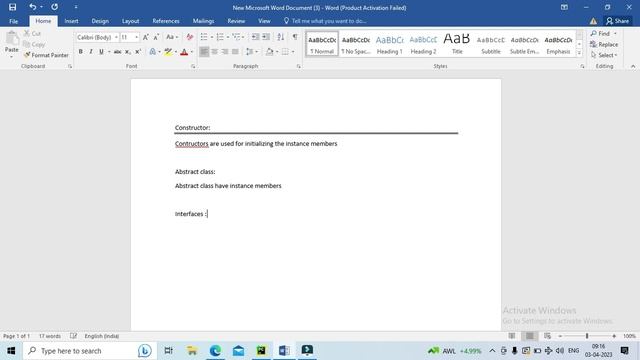
Task: Switch to Web Layout view icon
Action: click(x=547, y=336)
